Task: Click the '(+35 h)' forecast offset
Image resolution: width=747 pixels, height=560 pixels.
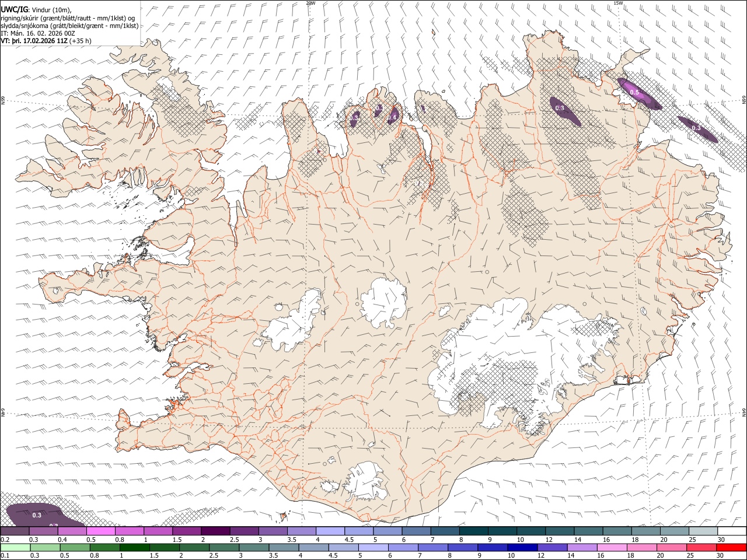Action: 80,41
